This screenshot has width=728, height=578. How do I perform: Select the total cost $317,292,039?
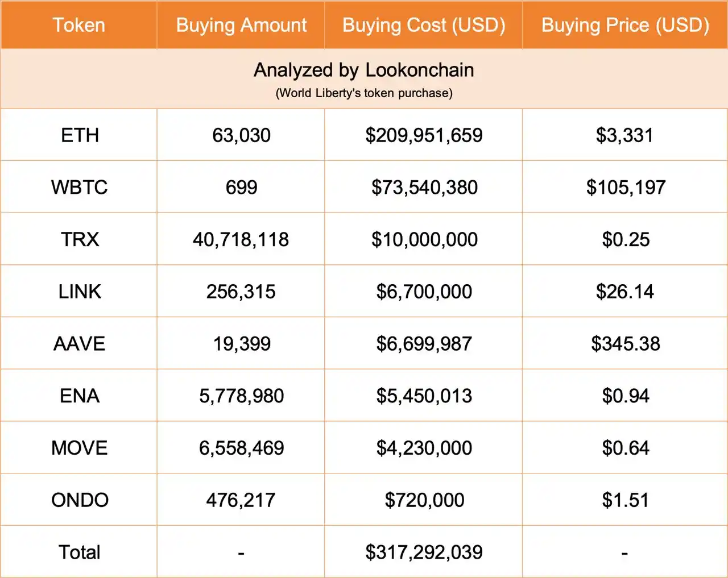424,552
